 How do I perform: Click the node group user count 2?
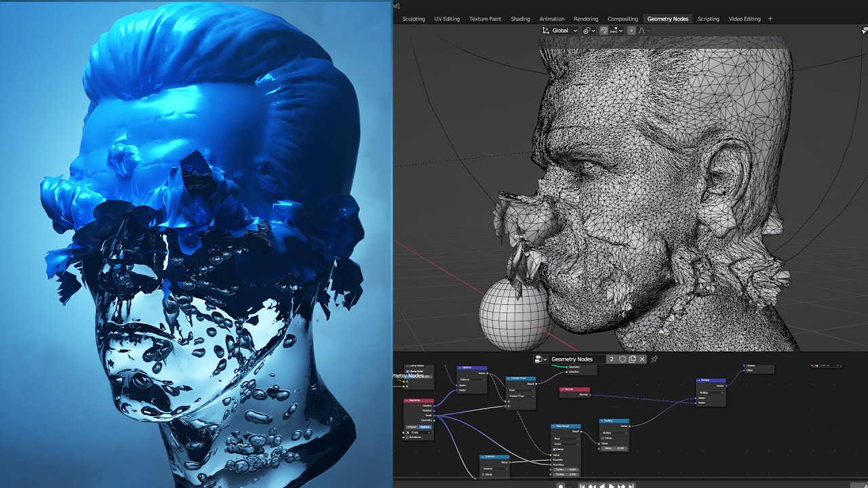[612, 359]
